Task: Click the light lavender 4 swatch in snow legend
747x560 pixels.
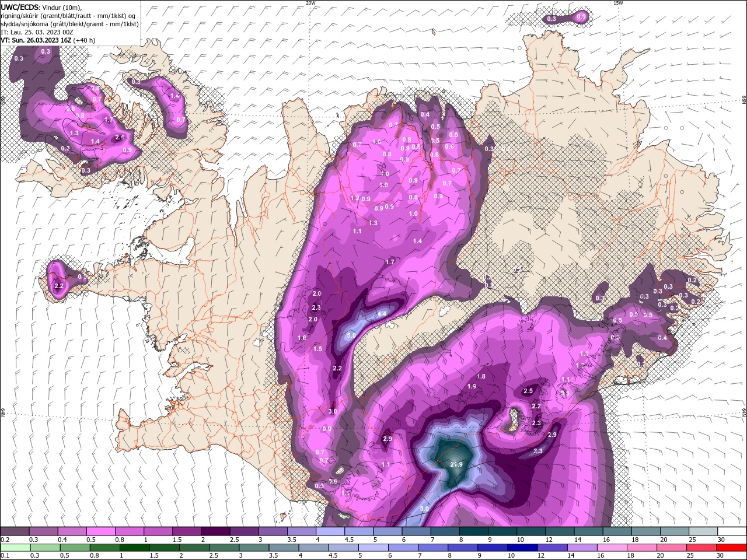Action: pos(330,531)
